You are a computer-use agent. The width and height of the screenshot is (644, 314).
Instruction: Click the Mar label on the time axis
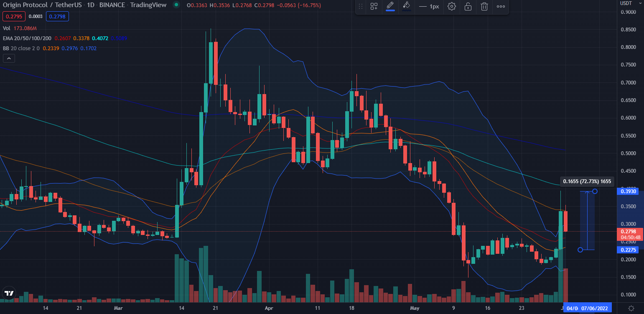(118, 308)
